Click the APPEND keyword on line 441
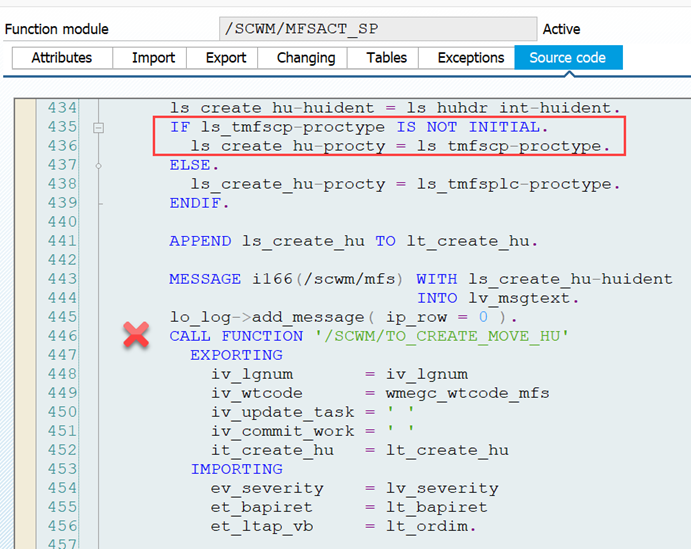691x549 pixels. point(200,241)
